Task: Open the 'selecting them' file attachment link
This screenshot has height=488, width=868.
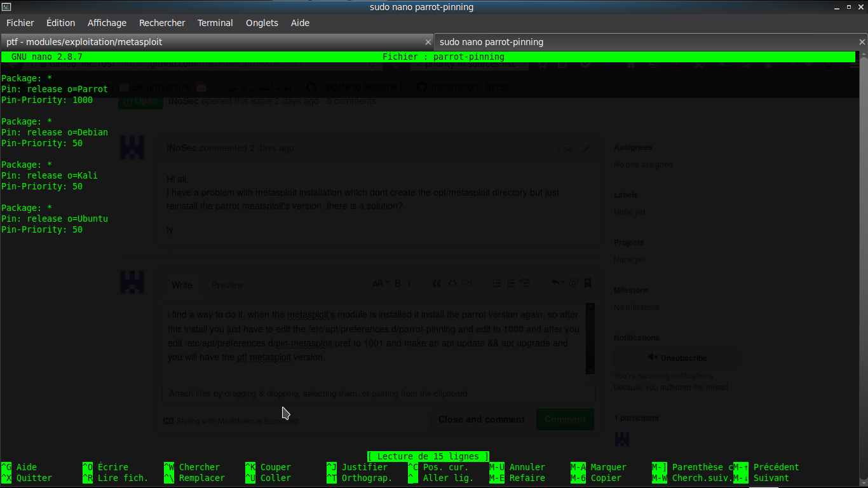Action: (330, 393)
